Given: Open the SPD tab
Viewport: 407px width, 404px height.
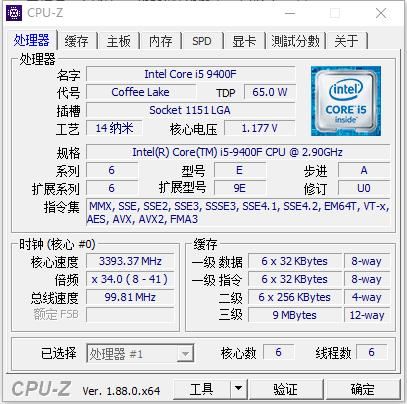Looking at the screenshot, I should click(202, 41).
